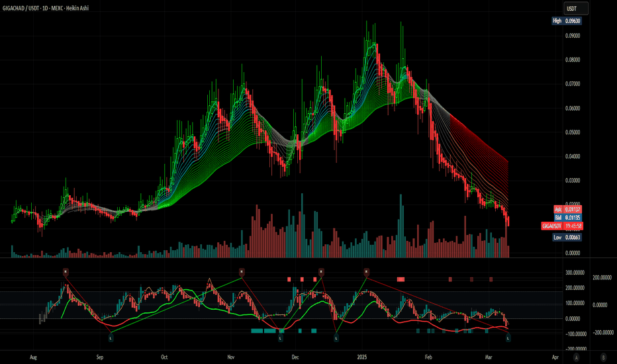This screenshot has width=617, height=364.
Task: Click the Oct label on time axis
Action: pyautogui.click(x=164, y=357)
